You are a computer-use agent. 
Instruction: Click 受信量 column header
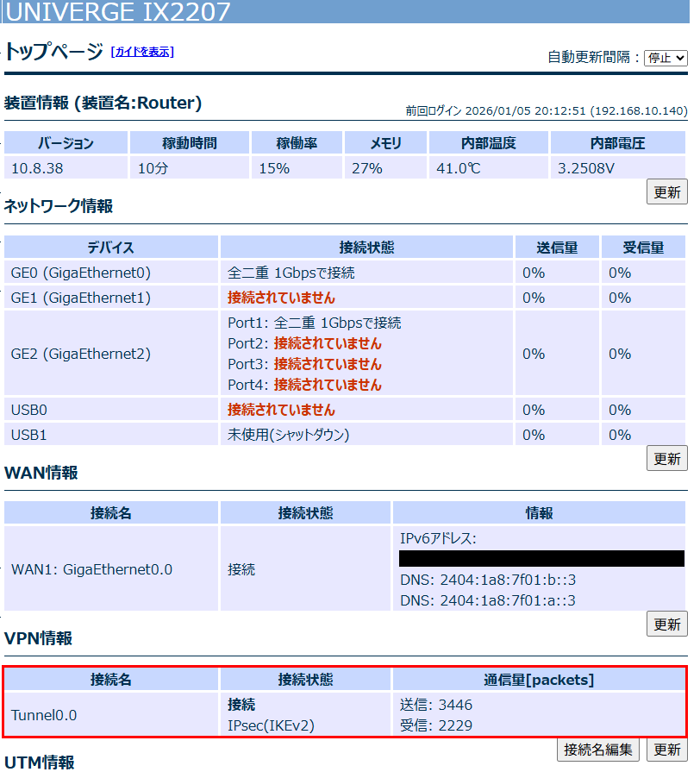(x=643, y=248)
